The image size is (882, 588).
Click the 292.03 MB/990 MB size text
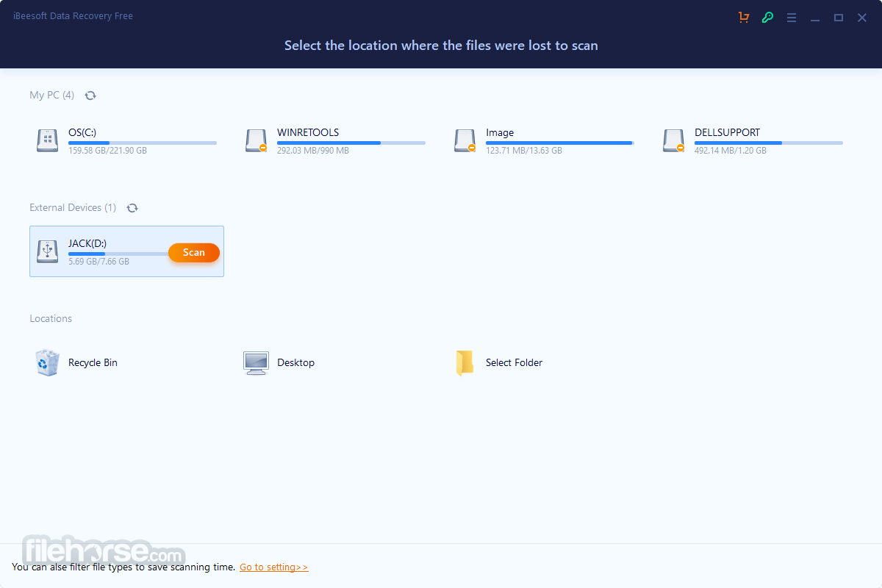pyautogui.click(x=313, y=151)
